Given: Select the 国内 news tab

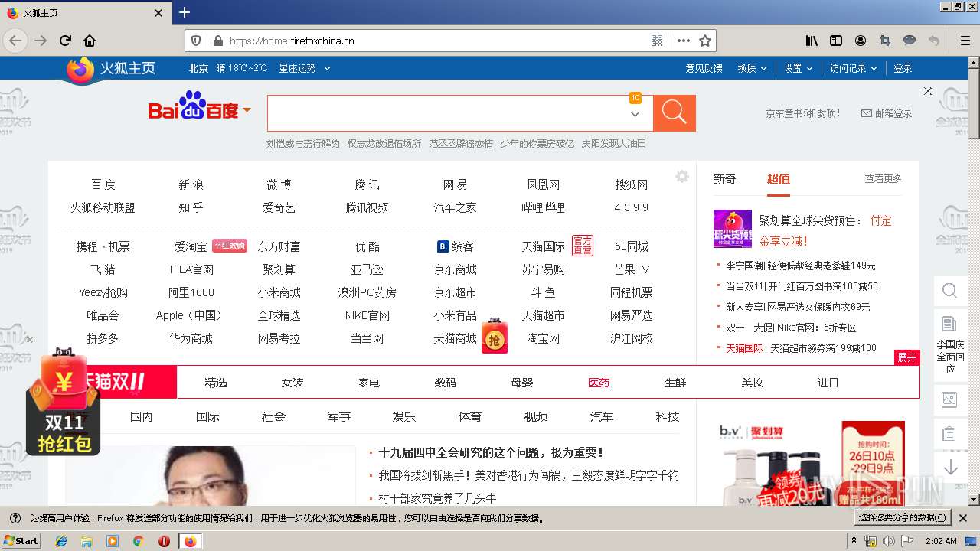Looking at the screenshot, I should click(x=142, y=416).
